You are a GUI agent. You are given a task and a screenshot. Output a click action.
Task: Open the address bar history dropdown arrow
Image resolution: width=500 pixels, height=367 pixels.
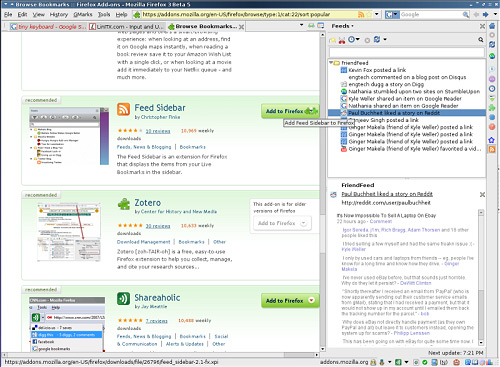[377, 14]
